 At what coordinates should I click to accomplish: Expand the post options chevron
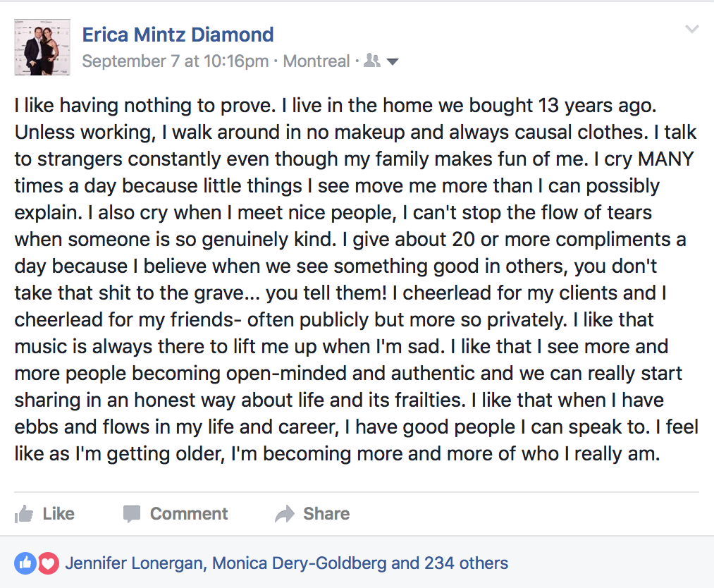pos(691,30)
